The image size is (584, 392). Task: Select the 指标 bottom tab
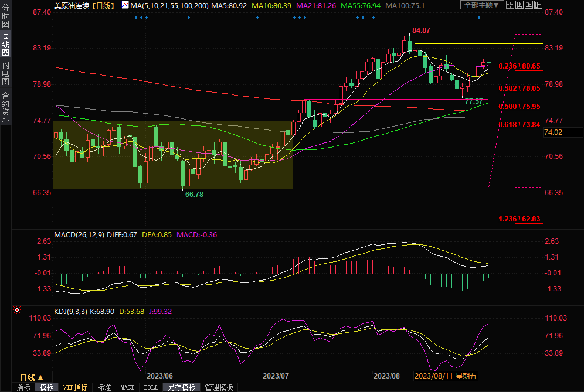click(23, 387)
